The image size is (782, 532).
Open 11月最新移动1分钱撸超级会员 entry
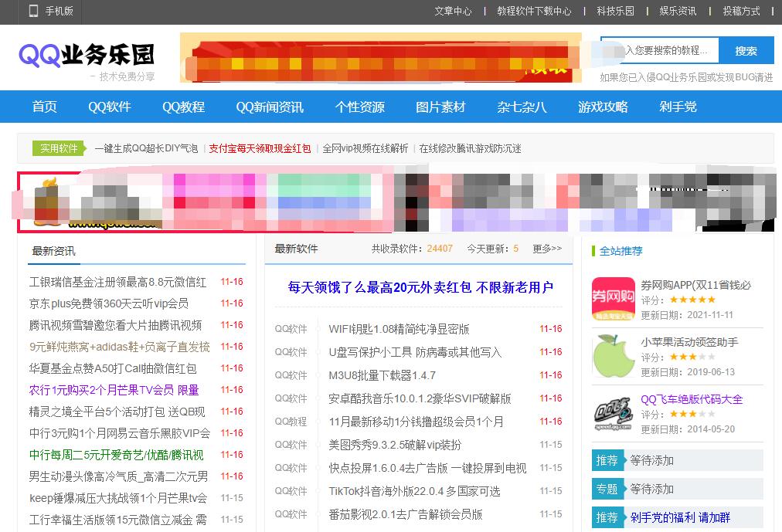[x=416, y=422]
